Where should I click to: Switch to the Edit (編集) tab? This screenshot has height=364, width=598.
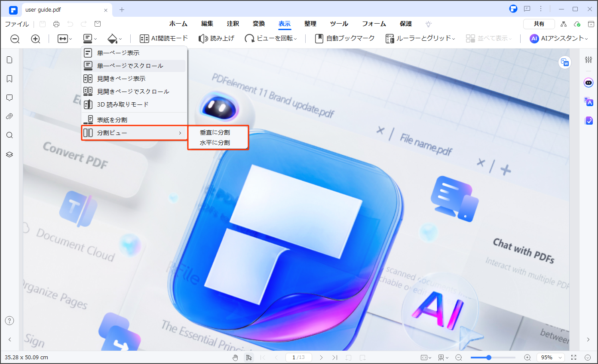click(207, 24)
